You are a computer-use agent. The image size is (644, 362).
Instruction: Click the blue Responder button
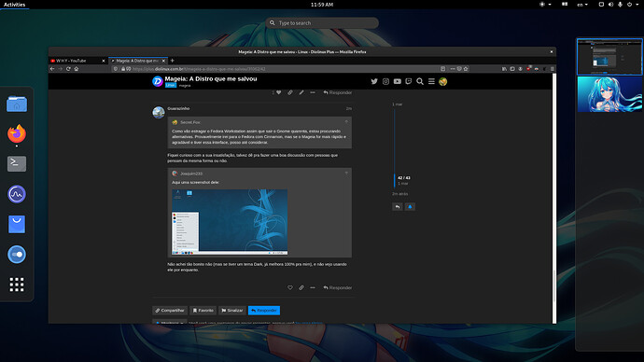point(264,311)
